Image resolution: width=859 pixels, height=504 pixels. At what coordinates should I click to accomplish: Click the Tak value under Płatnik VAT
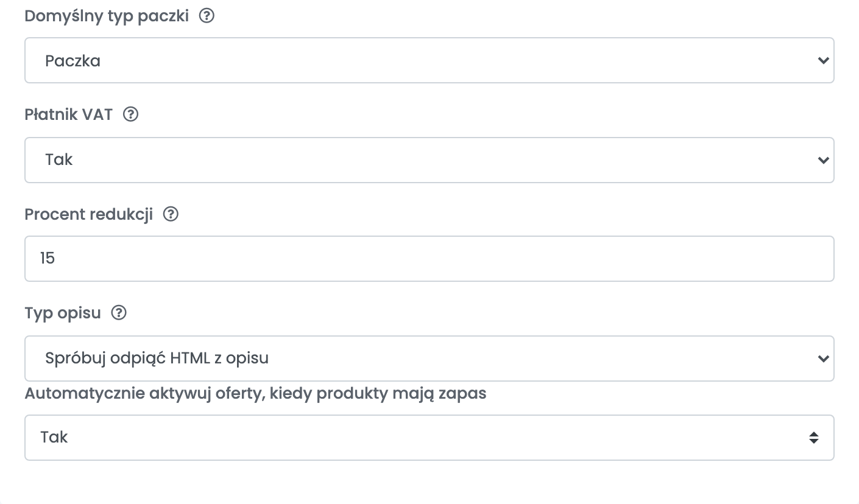point(59,159)
